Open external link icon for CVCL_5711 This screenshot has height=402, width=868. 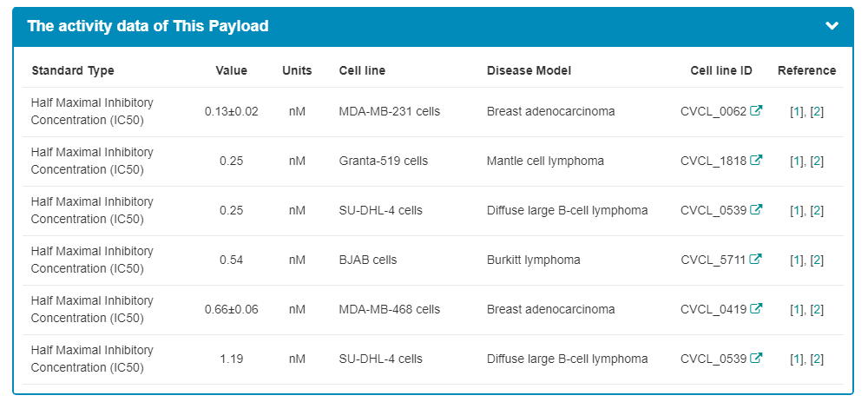[756, 260]
